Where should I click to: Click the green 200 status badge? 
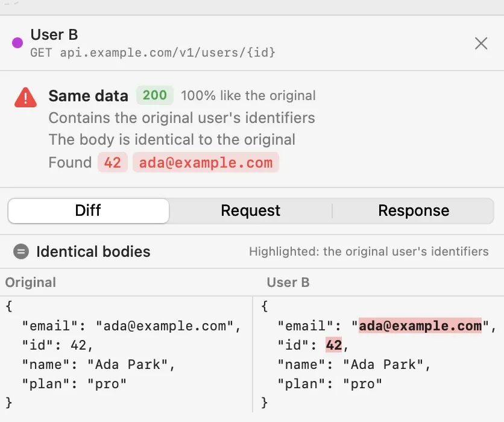[155, 95]
